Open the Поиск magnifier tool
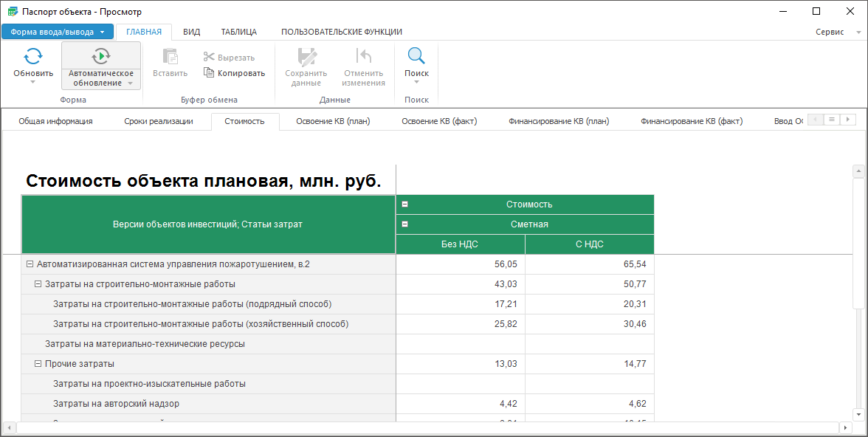The width and height of the screenshot is (868, 437). point(416,56)
